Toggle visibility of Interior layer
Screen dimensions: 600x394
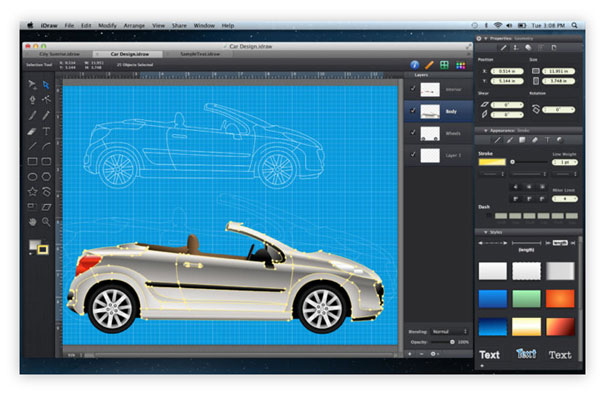click(x=412, y=88)
